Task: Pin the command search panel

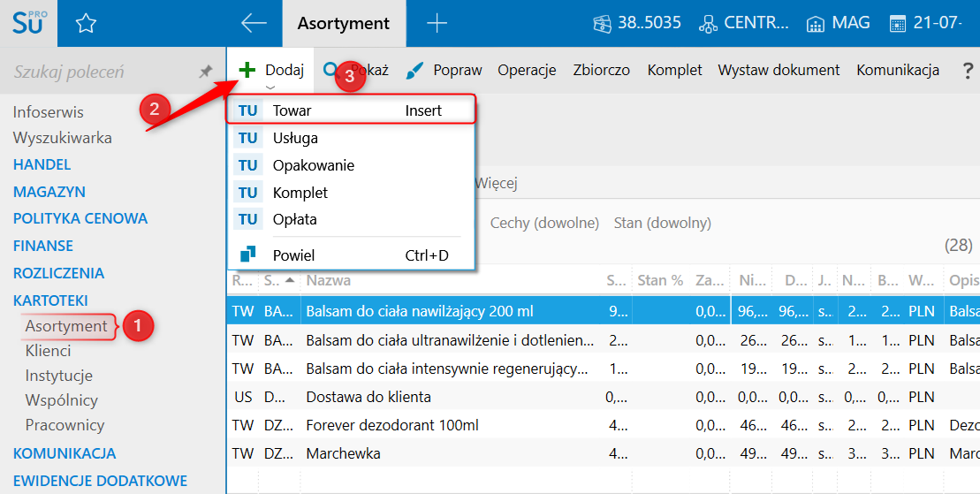Action: pyautogui.click(x=206, y=72)
